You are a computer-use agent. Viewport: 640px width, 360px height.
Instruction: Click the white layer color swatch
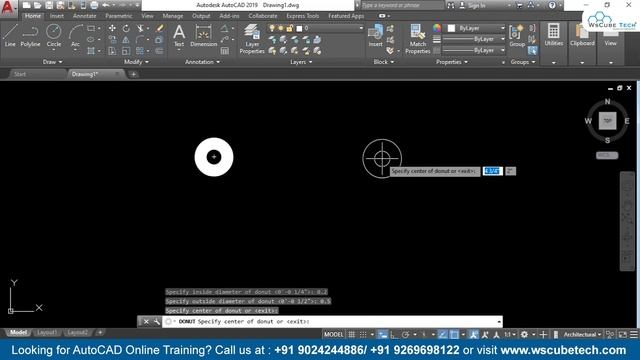[x=299, y=28]
